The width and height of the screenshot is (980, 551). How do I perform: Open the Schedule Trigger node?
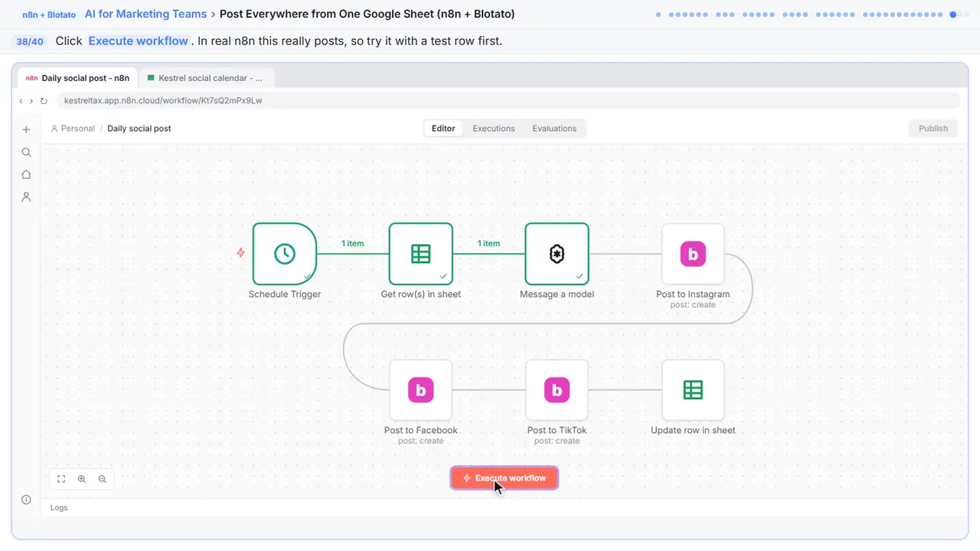click(x=285, y=254)
